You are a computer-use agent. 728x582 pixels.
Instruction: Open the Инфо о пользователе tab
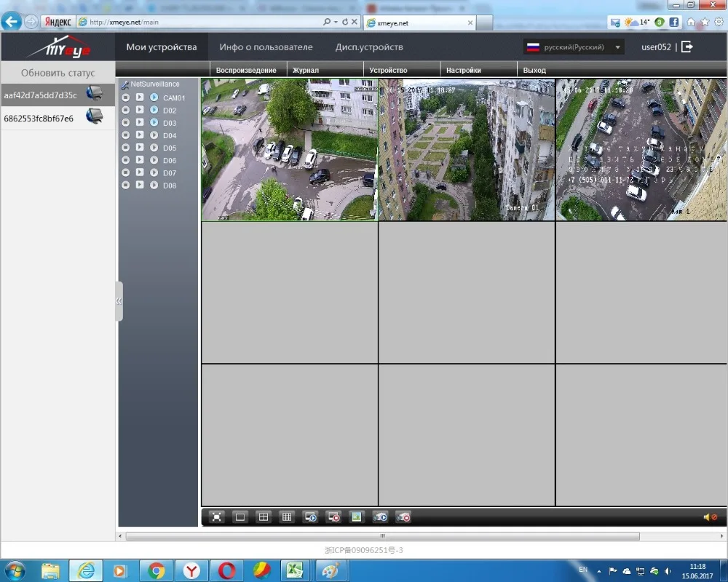click(266, 47)
